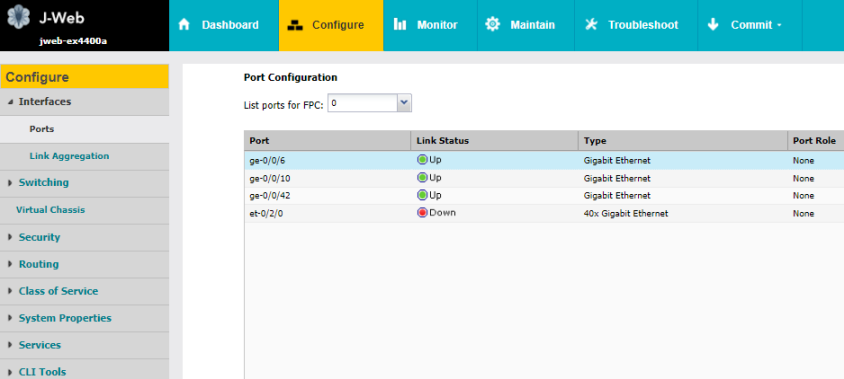Open the Commit menu caret
Image resolution: width=844 pixels, height=379 pixels.
coord(779,26)
